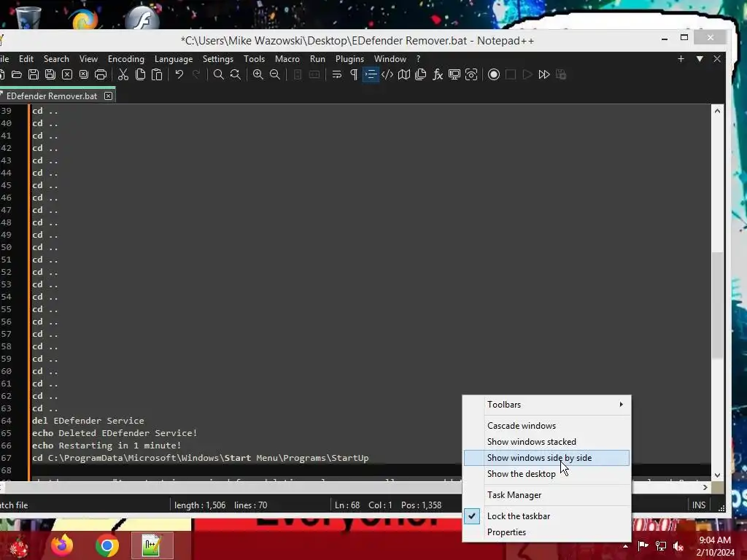The image size is (747, 560).
Task: Show hidden tray icons arrow
Action: tap(625, 545)
